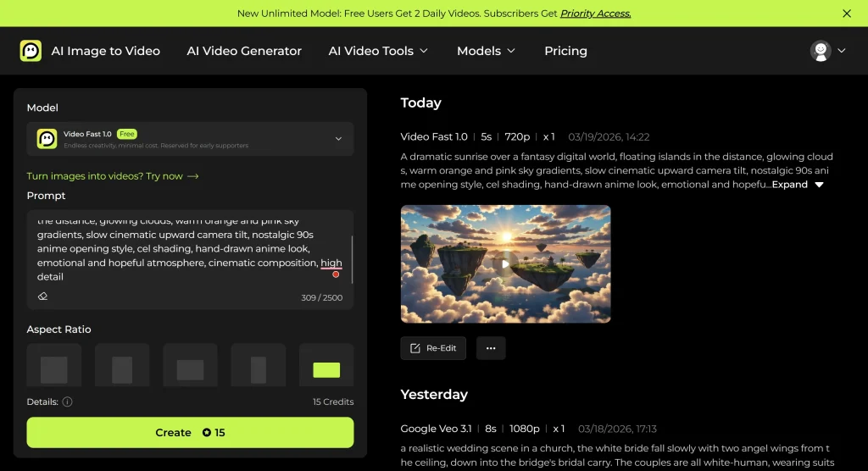
Task: Expand the AI Video Tools menu
Action: click(x=378, y=51)
